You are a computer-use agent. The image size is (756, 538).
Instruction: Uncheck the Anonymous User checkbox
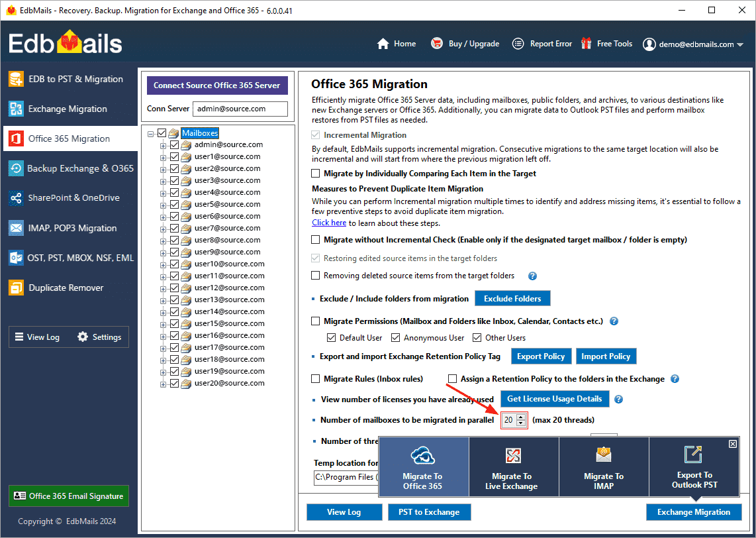(x=395, y=338)
